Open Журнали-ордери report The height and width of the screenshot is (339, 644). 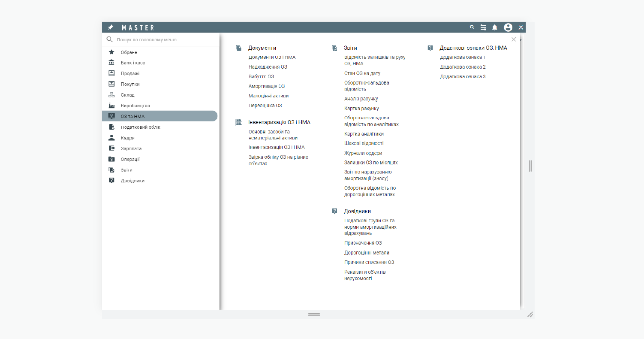point(363,153)
